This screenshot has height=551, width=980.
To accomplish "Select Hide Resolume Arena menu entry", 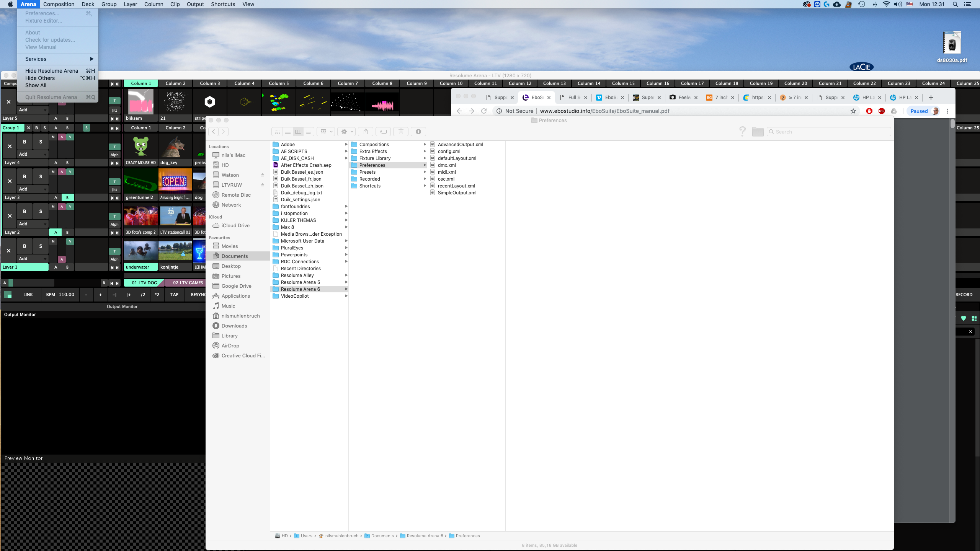I will tap(52, 71).
